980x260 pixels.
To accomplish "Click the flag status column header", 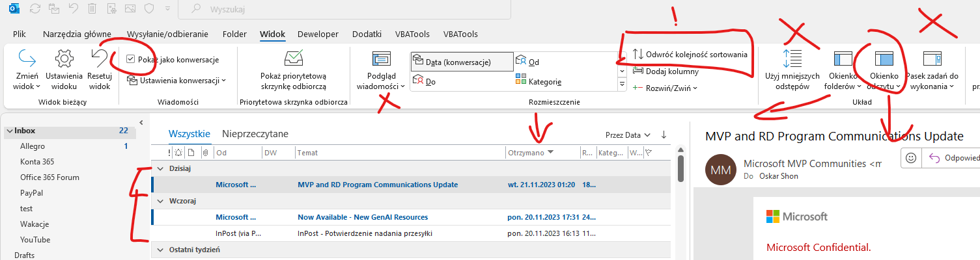I will pos(648,153).
